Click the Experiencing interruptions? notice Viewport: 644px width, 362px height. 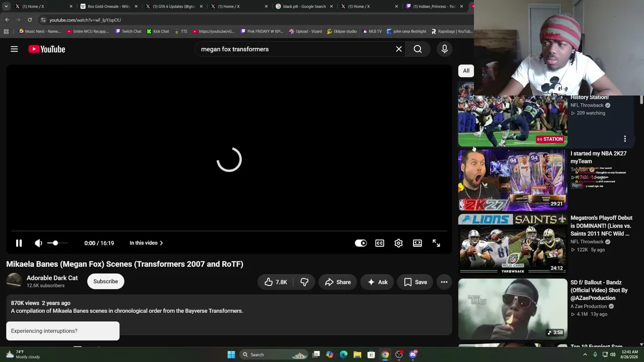(x=63, y=331)
